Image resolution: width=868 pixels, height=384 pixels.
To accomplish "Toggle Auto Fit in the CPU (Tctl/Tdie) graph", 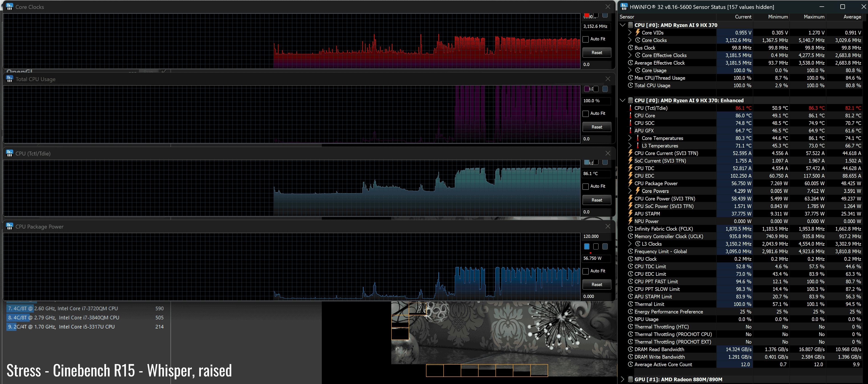I will coord(586,186).
